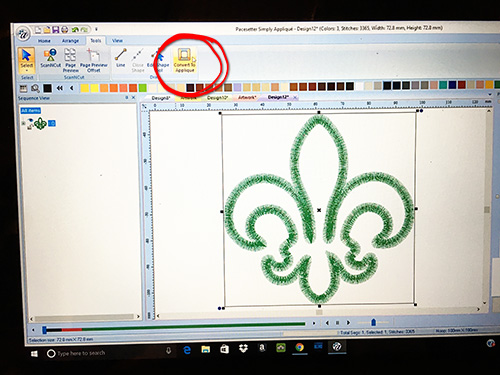The image size is (500, 375).
Task: Toggle eye visibility of the sequence item
Action: point(30,120)
